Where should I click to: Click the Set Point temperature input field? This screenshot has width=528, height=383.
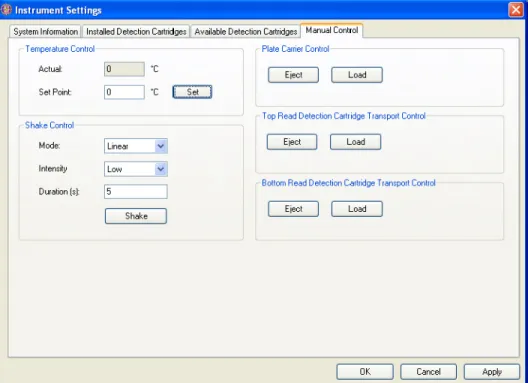[124, 92]
